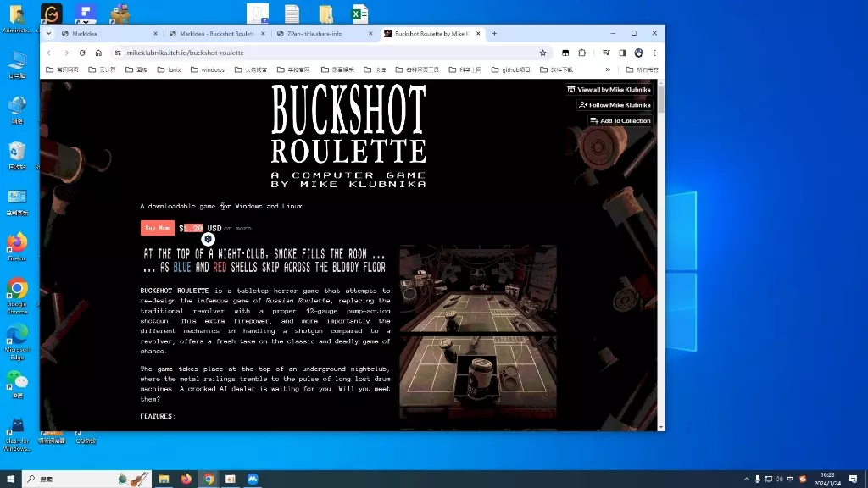This screenshot has width=868, height=488.
Task: Open the Extensions puzzle icon
Action: (x=581, y=53)
